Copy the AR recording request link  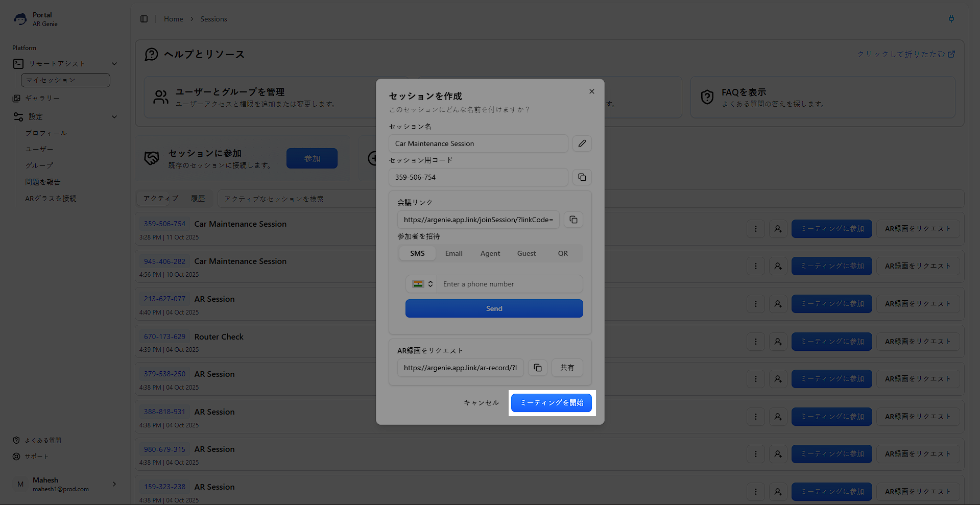[x=537, y=368]
